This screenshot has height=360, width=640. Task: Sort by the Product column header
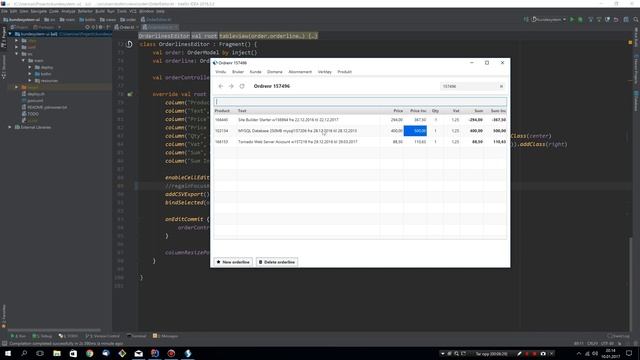222,111
